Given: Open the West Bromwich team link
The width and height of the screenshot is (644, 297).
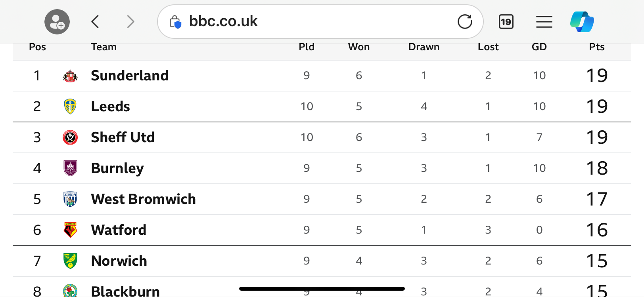Looking at the screenshot, I should (x=143, y=199).
